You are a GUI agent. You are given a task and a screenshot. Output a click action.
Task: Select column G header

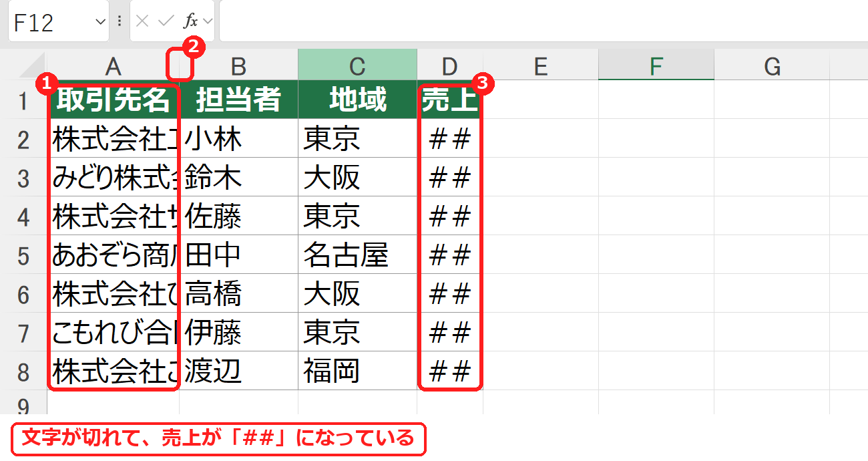pos(772,65)
